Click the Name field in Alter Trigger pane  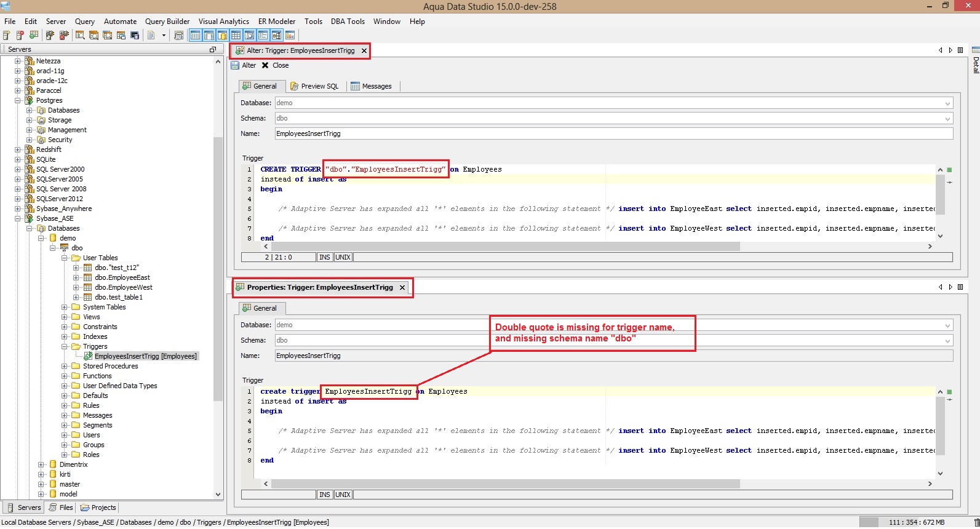point(614,133)
